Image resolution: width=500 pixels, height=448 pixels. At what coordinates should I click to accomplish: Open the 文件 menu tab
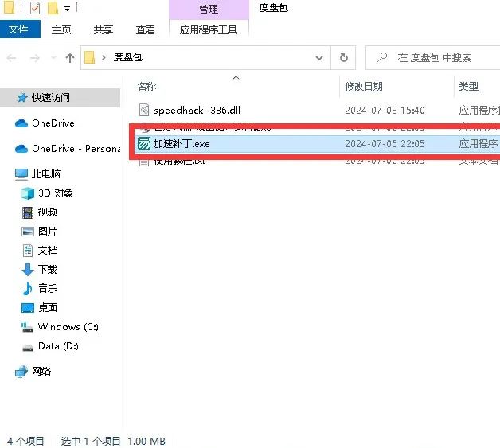20,29
